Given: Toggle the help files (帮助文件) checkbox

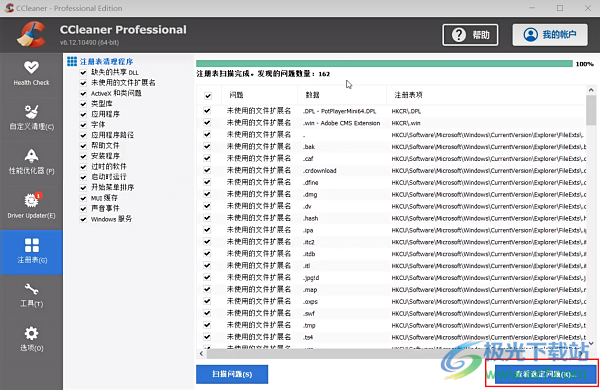Looking at the screenshot, I should pyautogui.click(x=83, y=146).
